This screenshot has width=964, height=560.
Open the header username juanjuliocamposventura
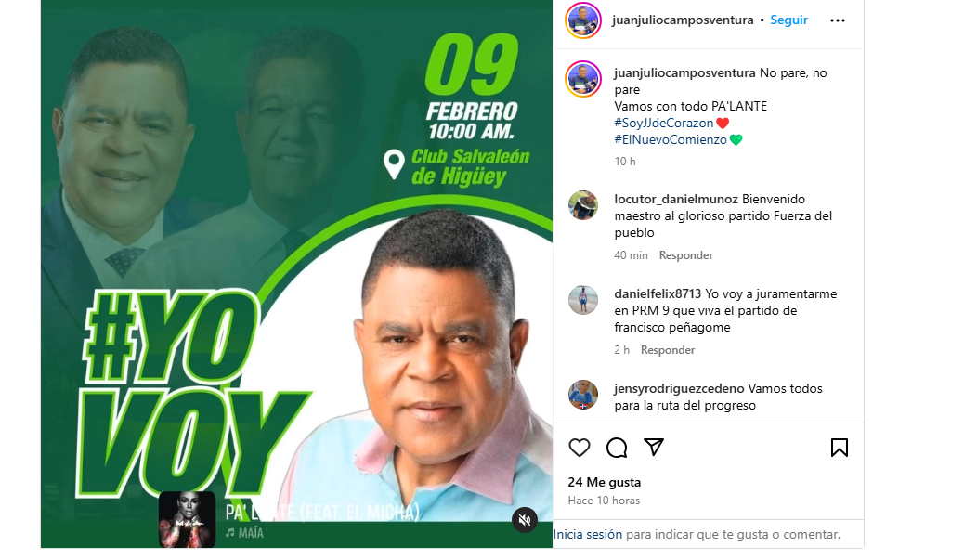tap(683, 20)
